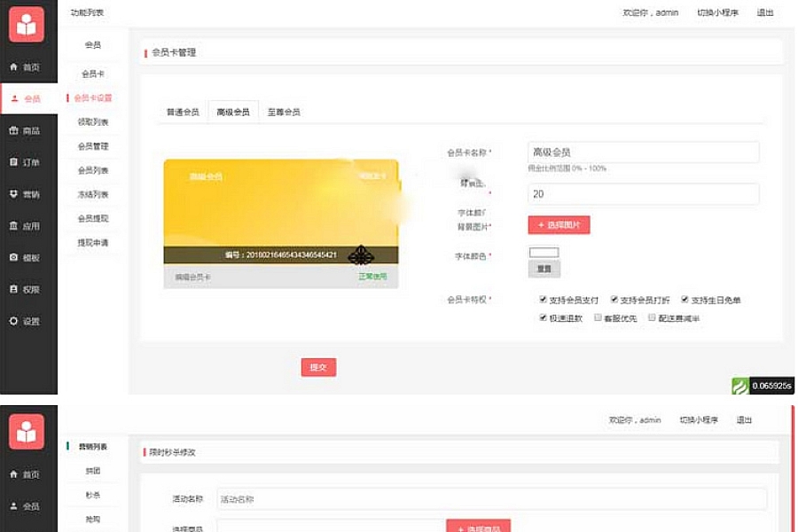Open the 秒杀 menu item
Viewport: 798px width, 532px height.
pyautogui.click(x=93, y=495)
